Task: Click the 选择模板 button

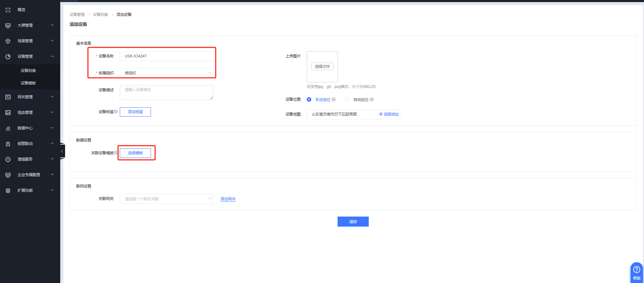Action: tap(135, 153)
